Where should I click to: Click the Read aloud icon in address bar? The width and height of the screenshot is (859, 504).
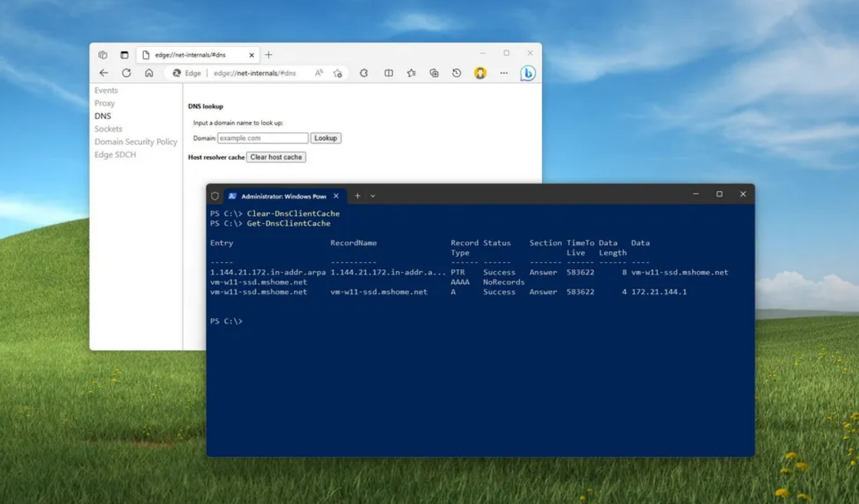coord(319,73)
